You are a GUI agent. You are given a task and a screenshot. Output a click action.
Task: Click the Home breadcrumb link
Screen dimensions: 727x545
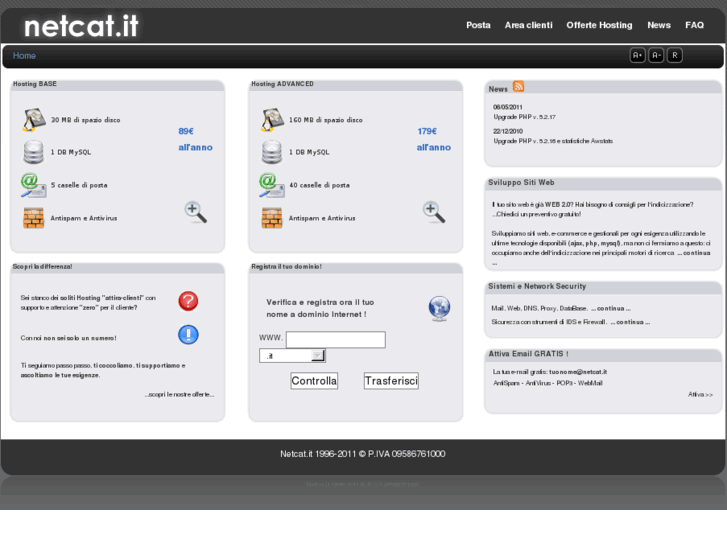pyautogui.click(x=24, y=56)
